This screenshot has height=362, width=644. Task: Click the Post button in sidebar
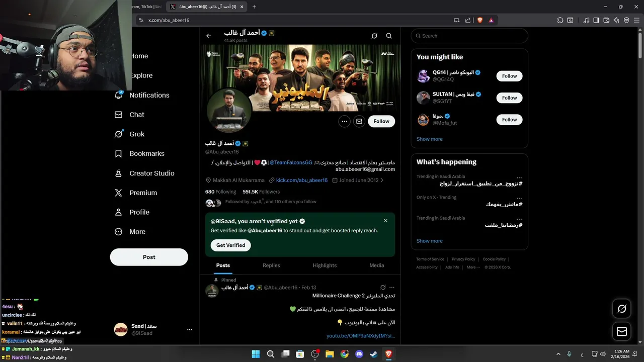(x=149, y=257)
